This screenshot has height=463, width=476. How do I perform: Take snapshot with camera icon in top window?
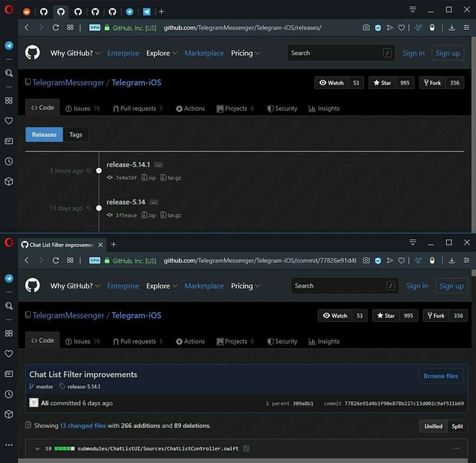pyautogui.click(x=366, y=27)
